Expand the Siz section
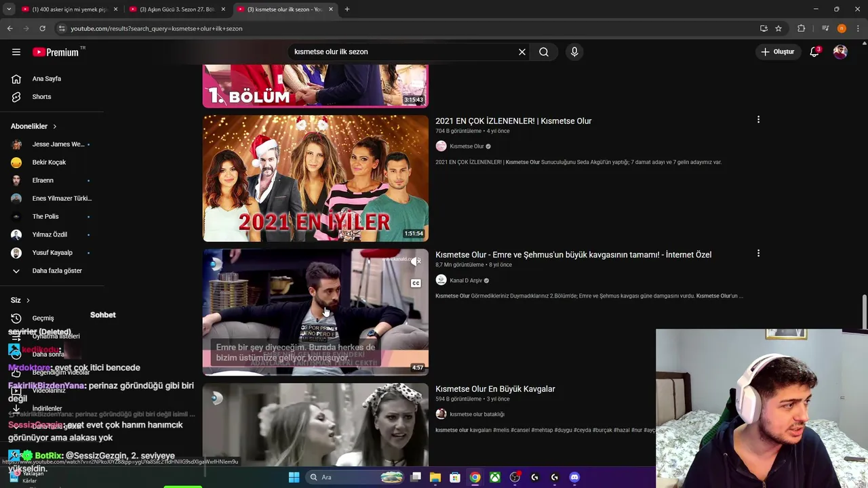Screen dimensions: 868x488 [20, 300]
